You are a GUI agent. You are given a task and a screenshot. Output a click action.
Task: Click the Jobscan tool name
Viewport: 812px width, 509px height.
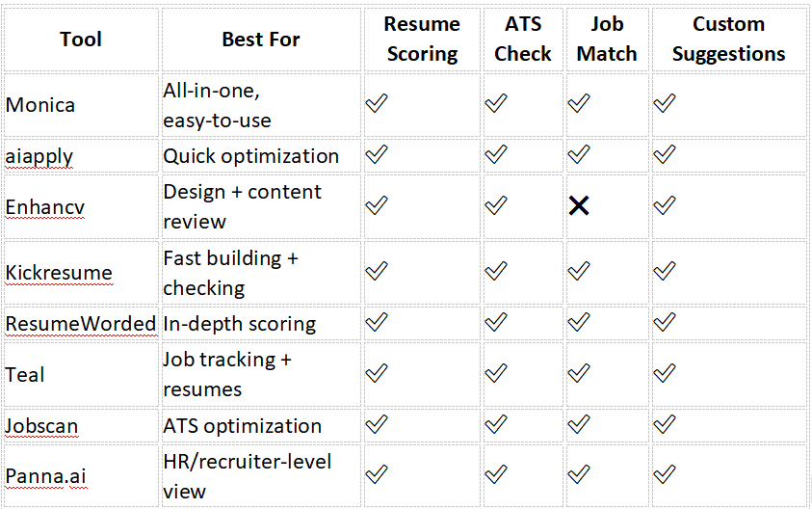pyautogui.click(x=41, y=426)
